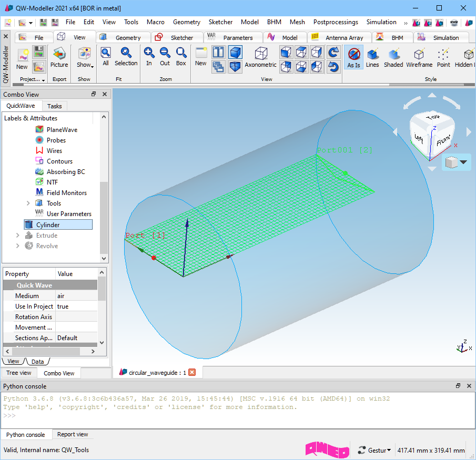This screenshot has height=460, width=476.
Task: Switch to the Tasks tab
Action: point(54,106)
